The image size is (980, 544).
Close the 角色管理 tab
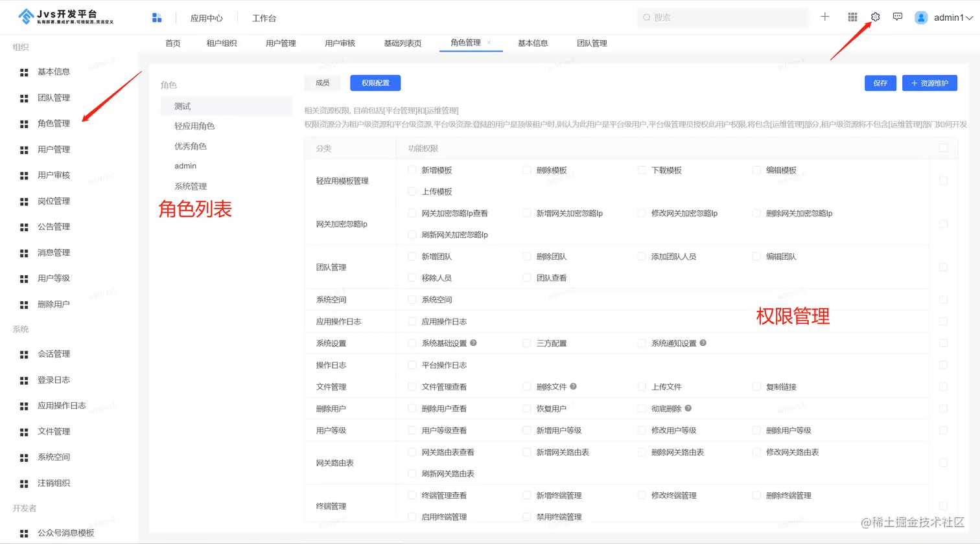pos(489,43)
